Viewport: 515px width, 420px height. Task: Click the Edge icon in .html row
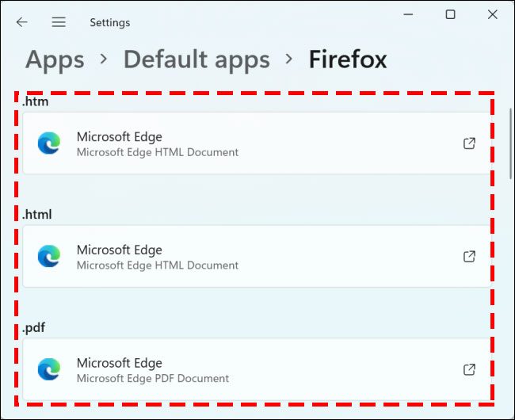[49, 257]
